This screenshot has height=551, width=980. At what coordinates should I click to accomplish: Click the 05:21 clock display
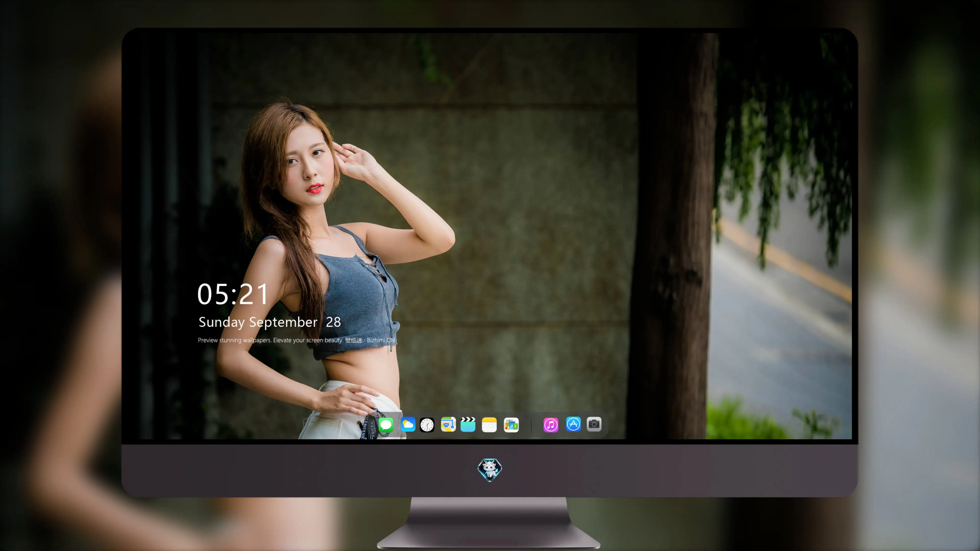233,294
